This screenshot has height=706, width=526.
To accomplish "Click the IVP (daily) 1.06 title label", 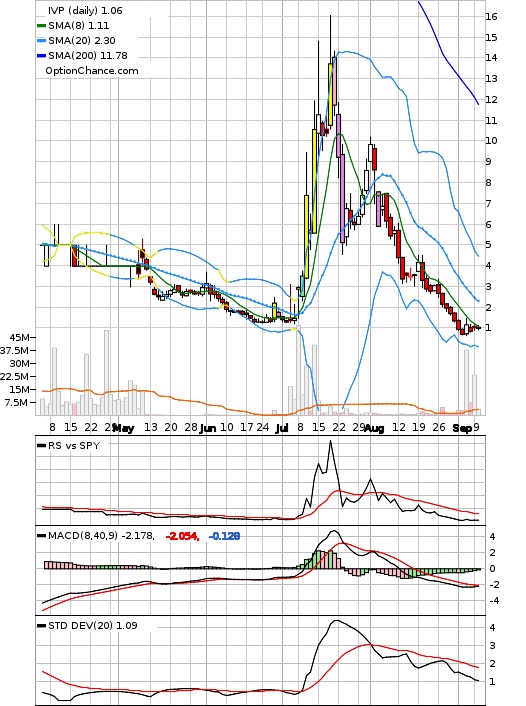I will (x=85, y=10).
